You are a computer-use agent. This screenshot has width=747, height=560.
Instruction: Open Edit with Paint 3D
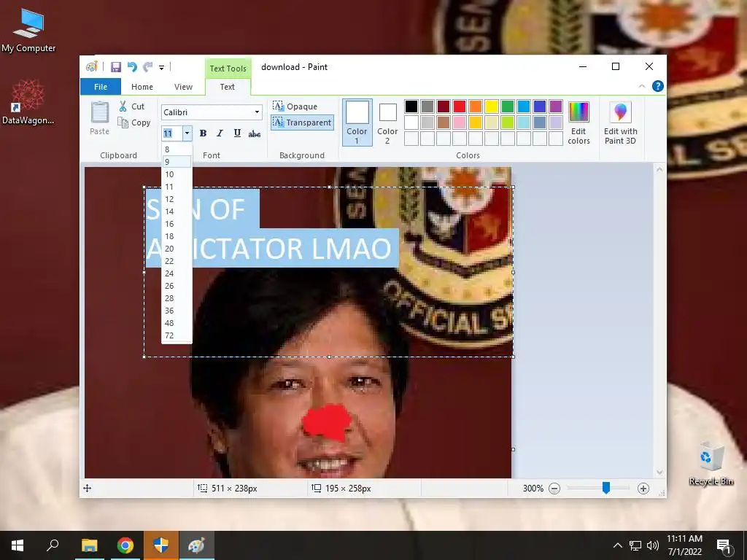(620, 122)
